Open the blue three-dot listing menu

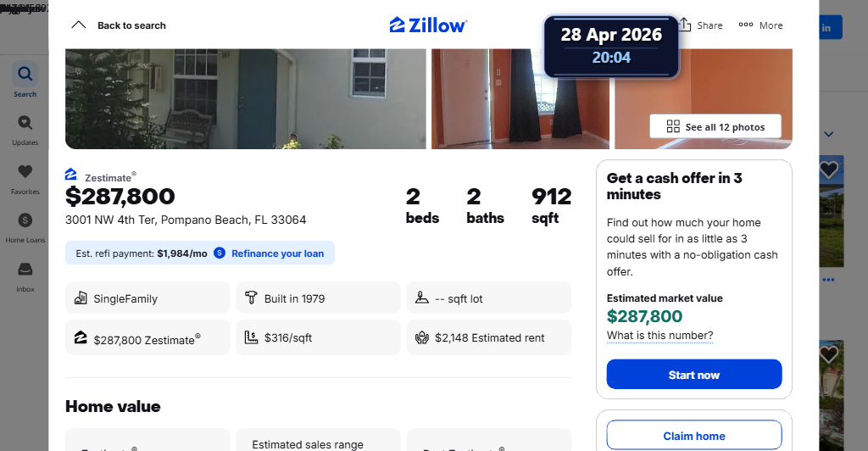pyautogui.click(x=828, y=280)
